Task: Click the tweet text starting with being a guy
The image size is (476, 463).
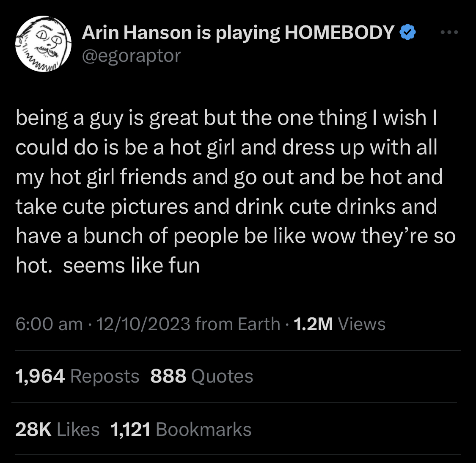Action: pos(236,191)
